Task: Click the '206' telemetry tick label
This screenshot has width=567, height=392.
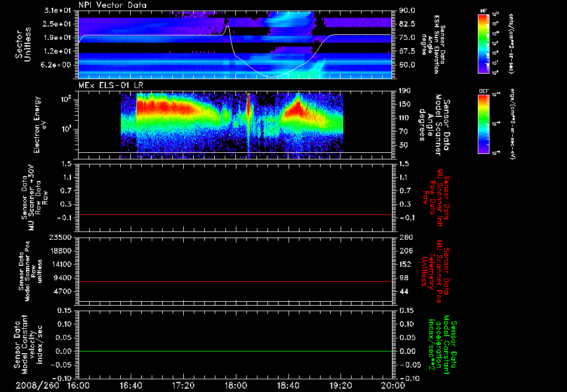Action: pos(405,251)
